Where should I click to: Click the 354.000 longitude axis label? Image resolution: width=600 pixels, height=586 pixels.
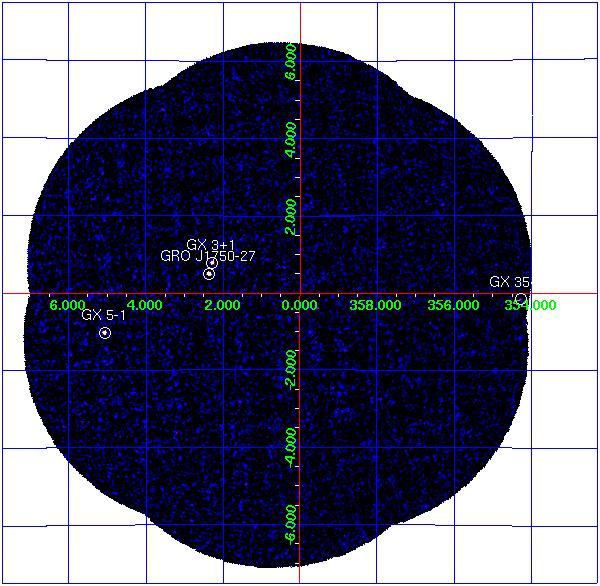click(530, 305)
